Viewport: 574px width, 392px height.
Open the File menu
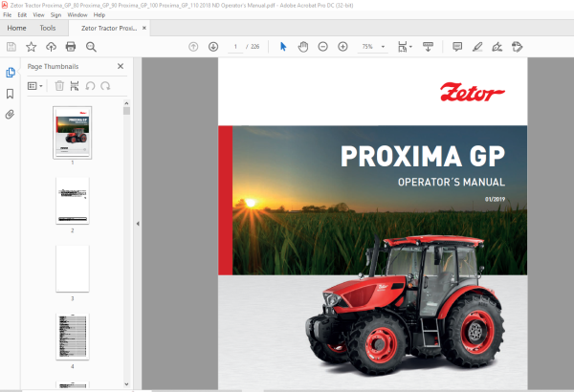[8, 15]
